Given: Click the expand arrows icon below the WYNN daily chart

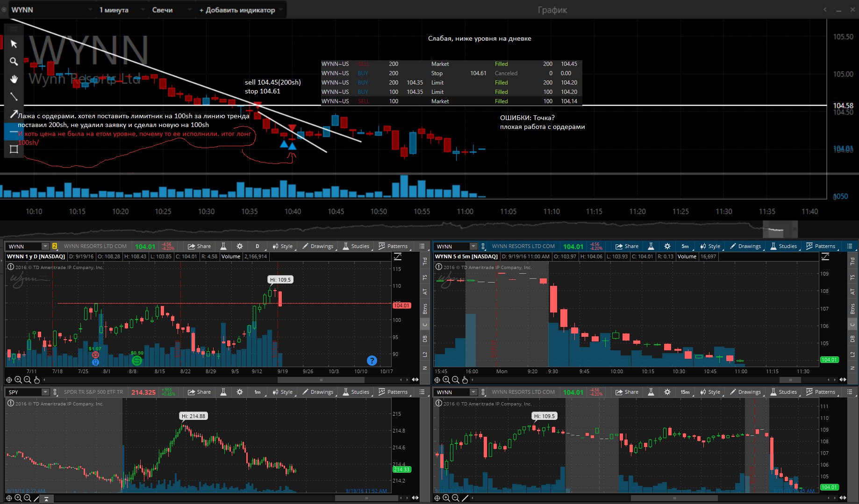Looking at the screenshot, I should coord(415,380).
